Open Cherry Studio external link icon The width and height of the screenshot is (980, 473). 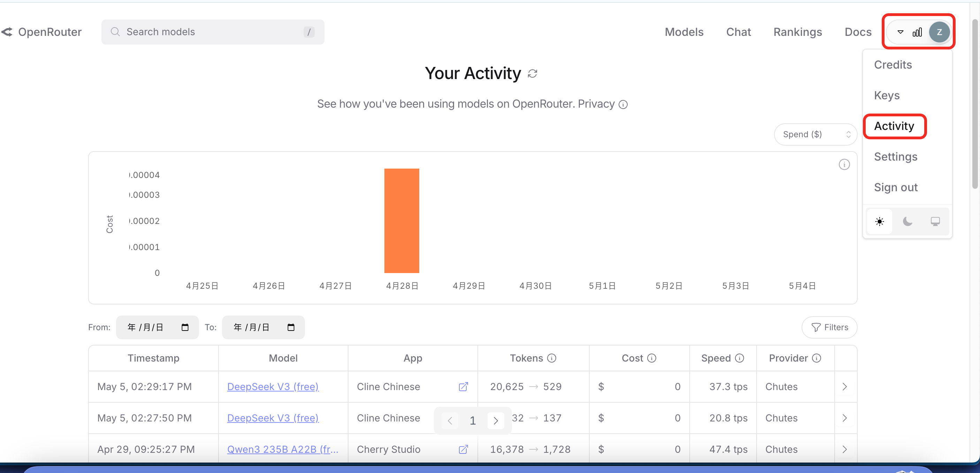(x=463, y=449)
